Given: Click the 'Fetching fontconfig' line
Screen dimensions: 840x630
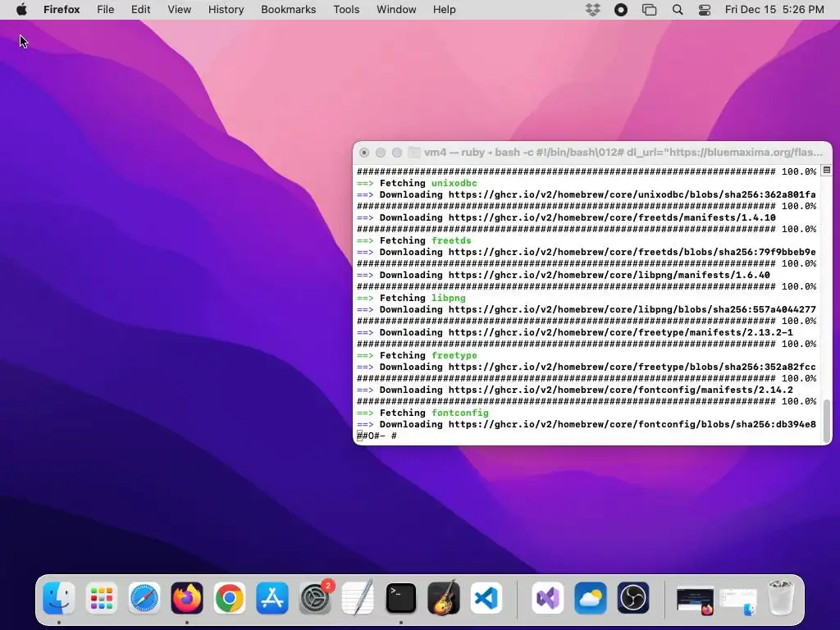Looking at the screenshot, I should click(x=422, y=413).
